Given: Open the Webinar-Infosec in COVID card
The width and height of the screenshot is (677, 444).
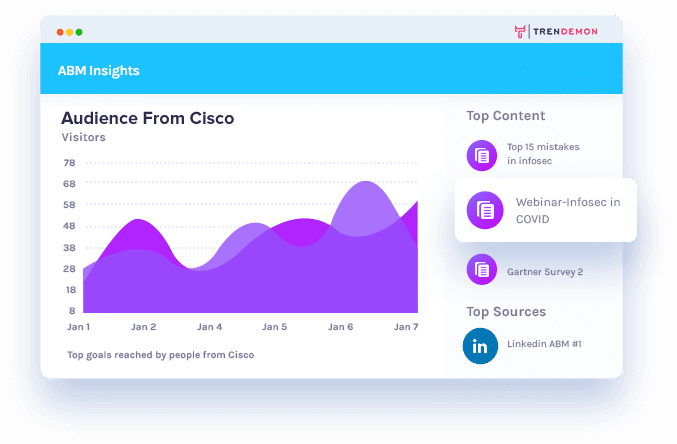Looking at the screenshot, I should 546,210.
